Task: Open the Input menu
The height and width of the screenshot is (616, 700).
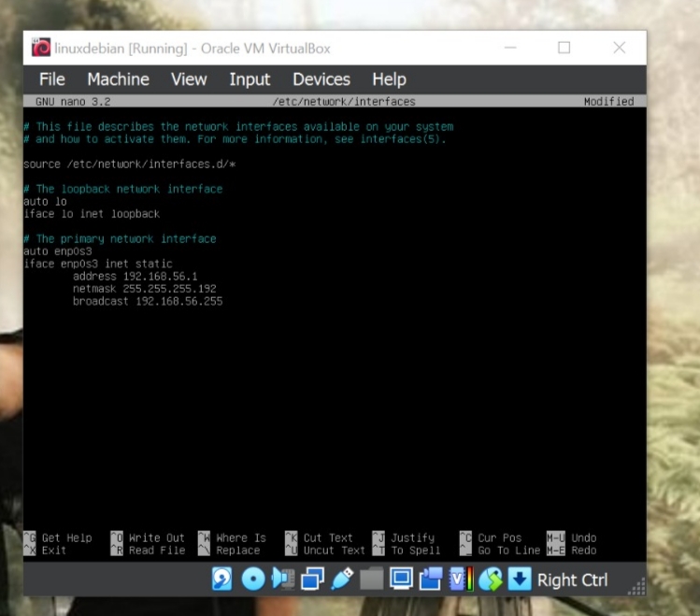Action: click(250, 79)
